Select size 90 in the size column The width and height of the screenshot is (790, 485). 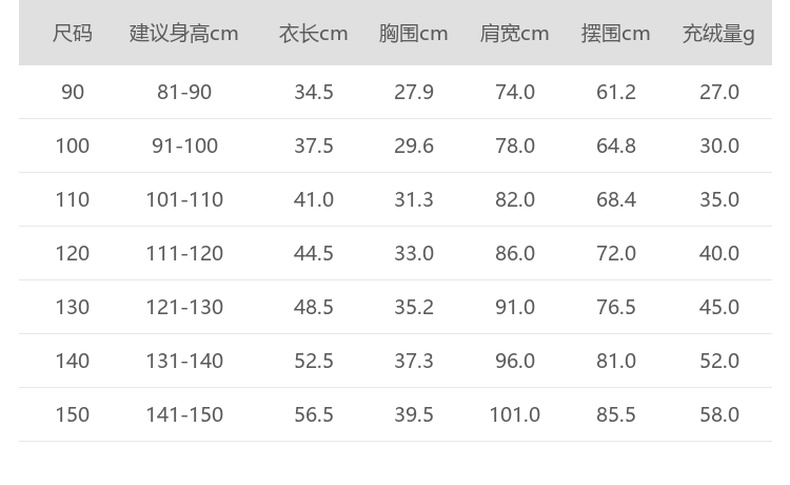click(x=72, y=92)
